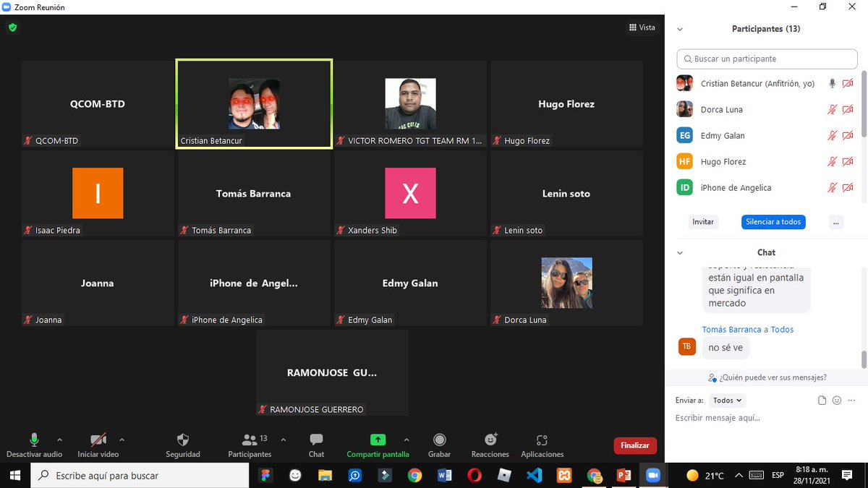
Task: Select the Xanders Shib participant tile
Action: 410,194
